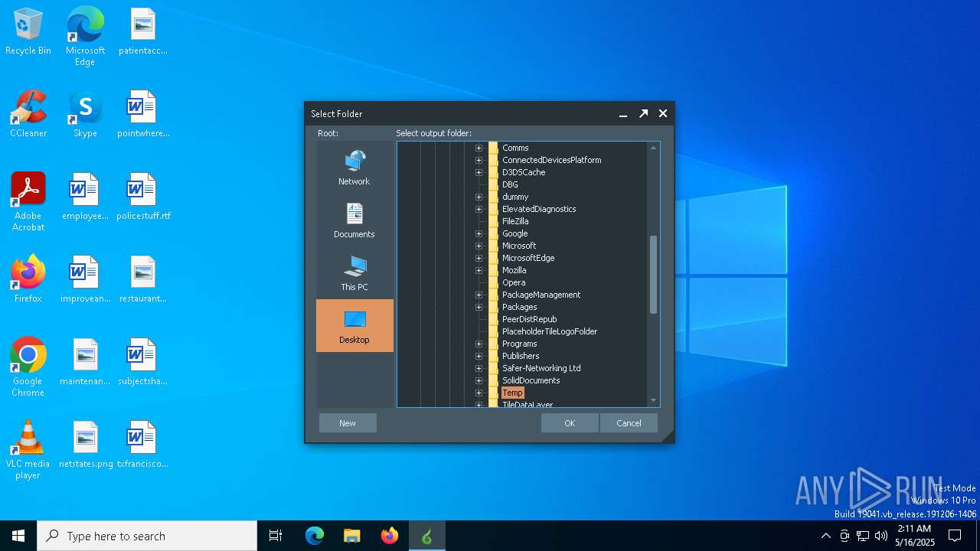Expand the ConnectedDevicesPlatform folder node

479,160
